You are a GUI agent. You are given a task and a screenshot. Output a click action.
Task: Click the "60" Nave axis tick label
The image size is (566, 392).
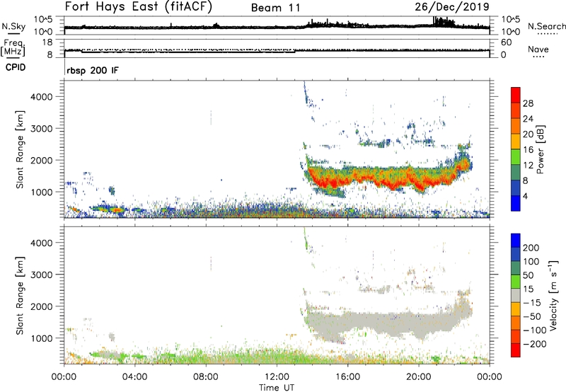[x=506, y=42]
